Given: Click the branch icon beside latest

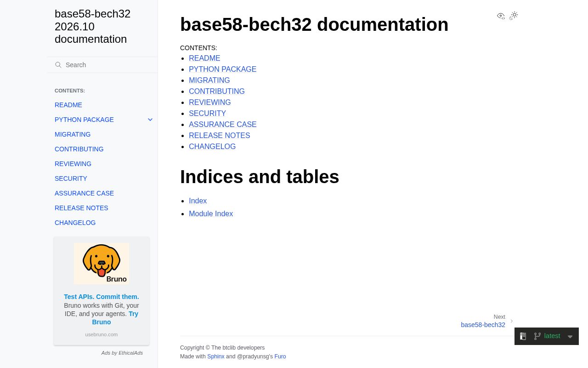Looking at the screenshot, I should tap(537, 336).
